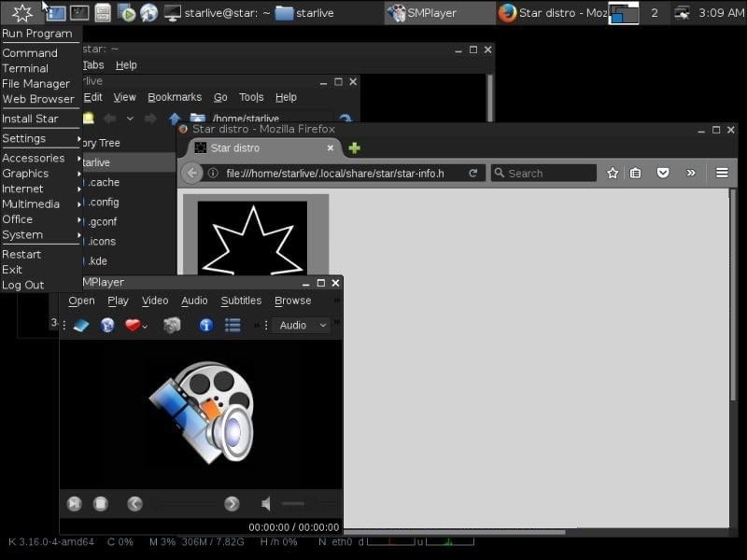
Task: Switch to SMPlayer taskbar entry
Action: tap(439, 13)
